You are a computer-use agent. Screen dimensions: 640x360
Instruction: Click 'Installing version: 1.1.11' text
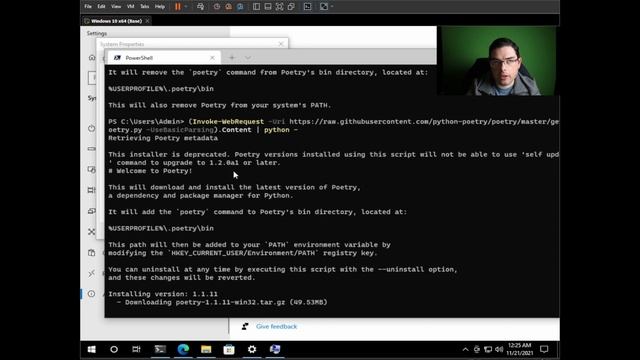click(163, 294)
